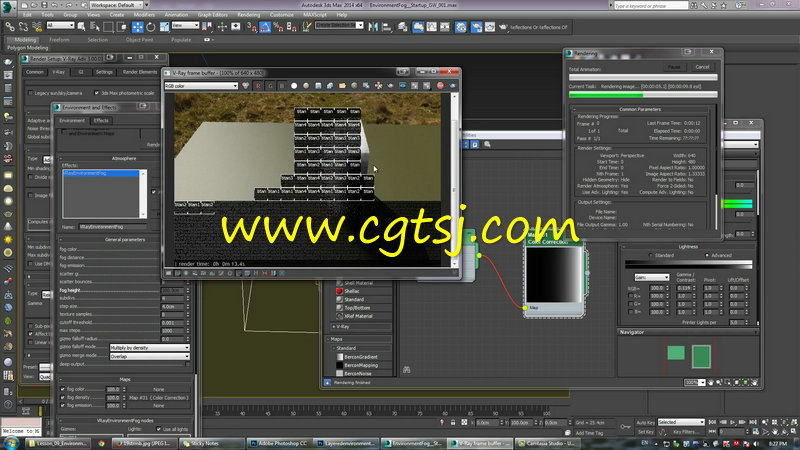Open the Modifiers menu
Screen dimensions: 800x450
[144, 15]
